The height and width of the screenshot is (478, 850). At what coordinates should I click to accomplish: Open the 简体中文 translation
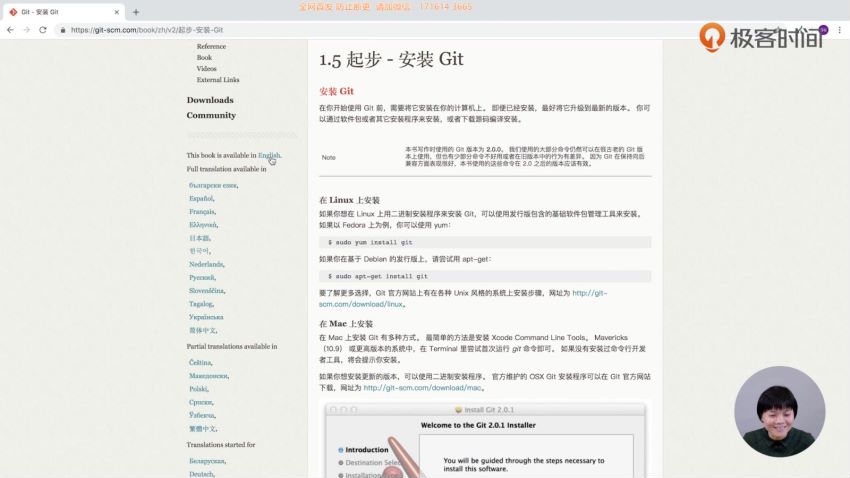(202, 331)
